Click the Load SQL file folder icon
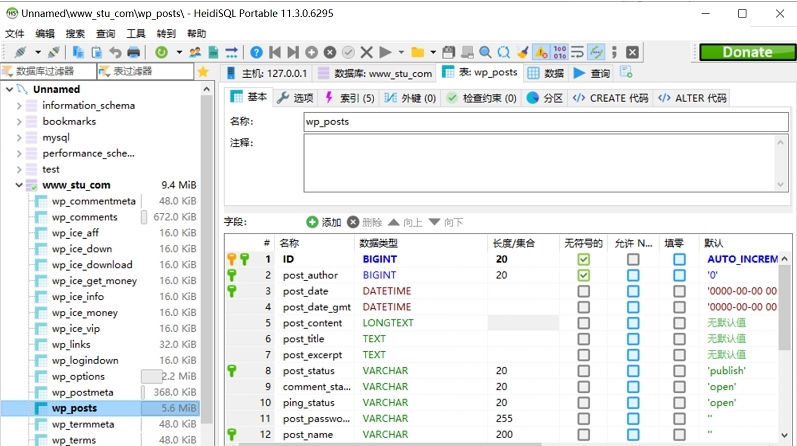The width and height of the screenshot is (797, 446). click(417, 52)
